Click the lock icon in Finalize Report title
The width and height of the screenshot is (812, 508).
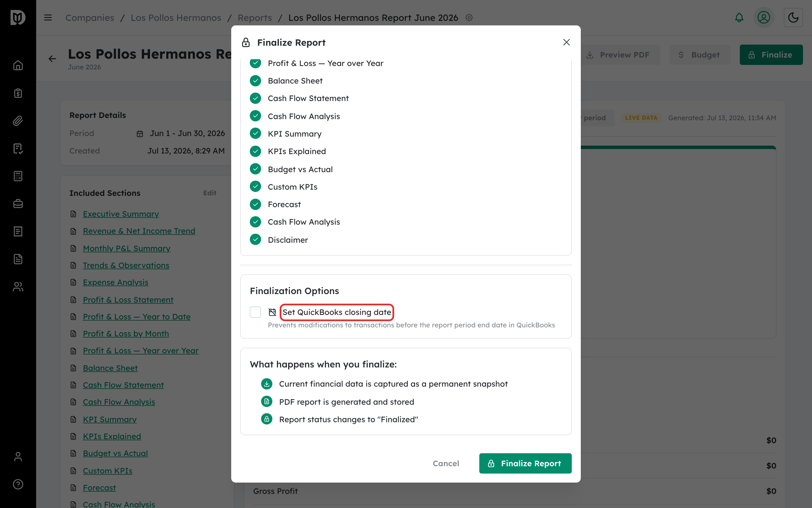[x=246, y=43]
